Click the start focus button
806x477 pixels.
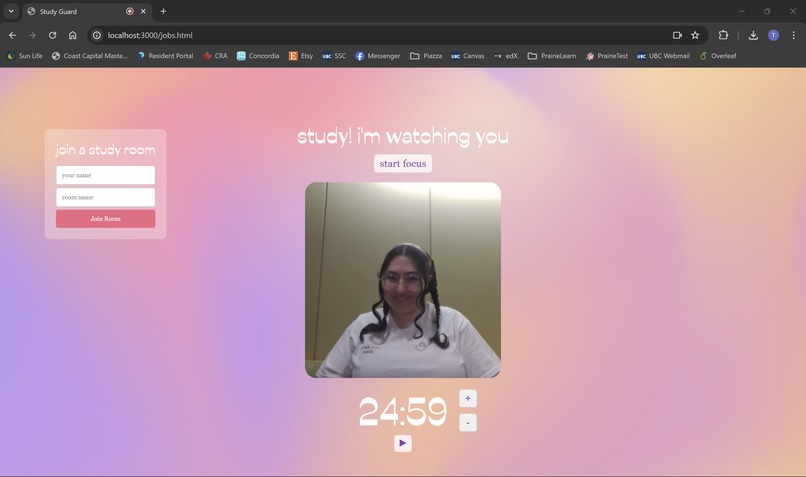point(402,163)
